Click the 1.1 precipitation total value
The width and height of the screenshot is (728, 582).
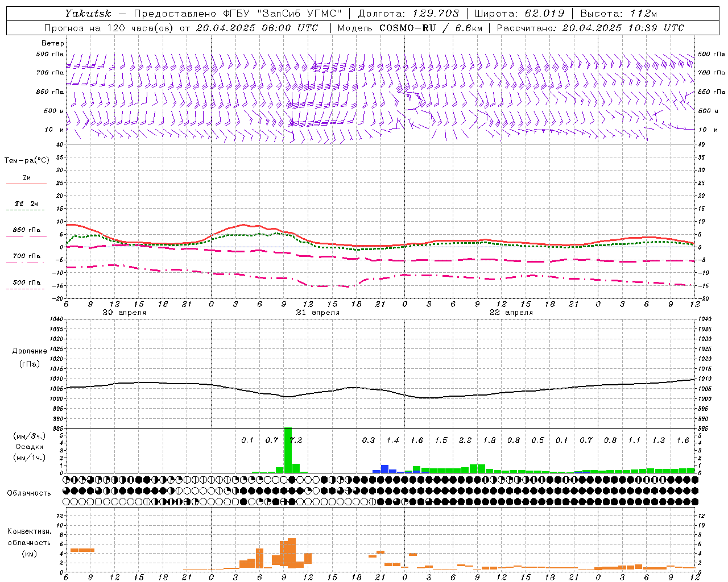[x=634, y=440]
